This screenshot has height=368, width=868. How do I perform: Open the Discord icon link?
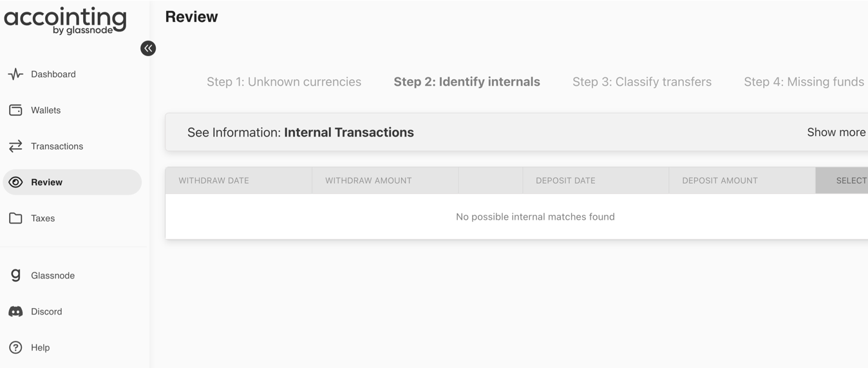[15, 311]
